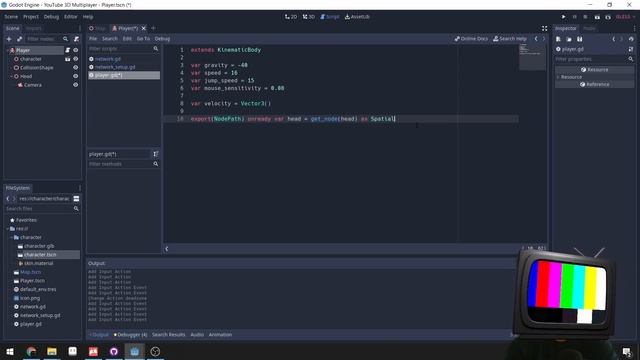Hide the Player node
The image size is (640, 360).
(76, 50)
